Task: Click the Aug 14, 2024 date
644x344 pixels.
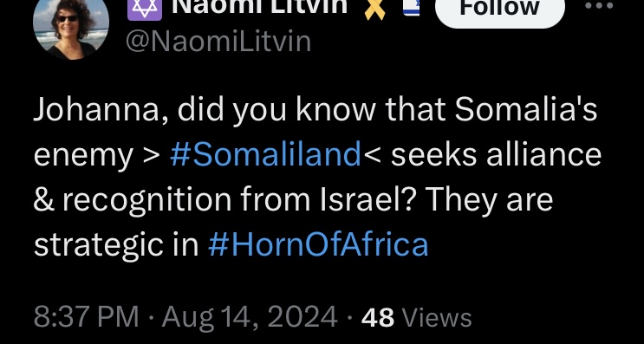Action: click(x=250, y=317)
